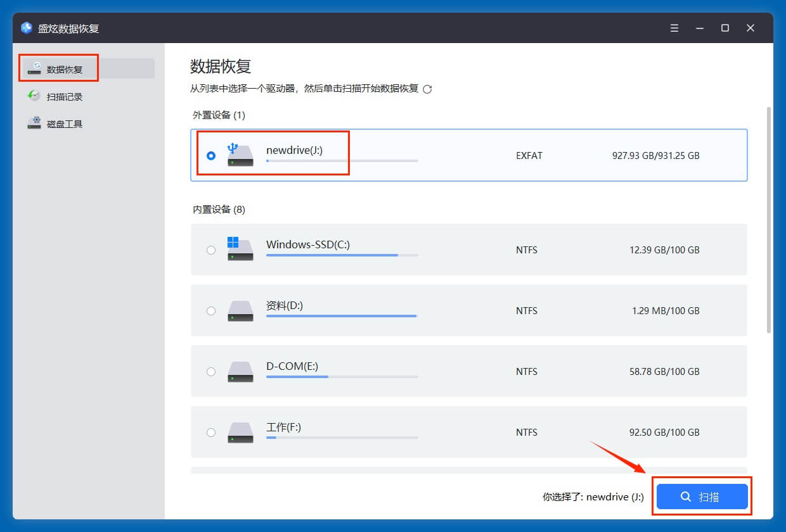Select the radio button for D-COM(E:)
786x532 pixels.
coord(211,372)
